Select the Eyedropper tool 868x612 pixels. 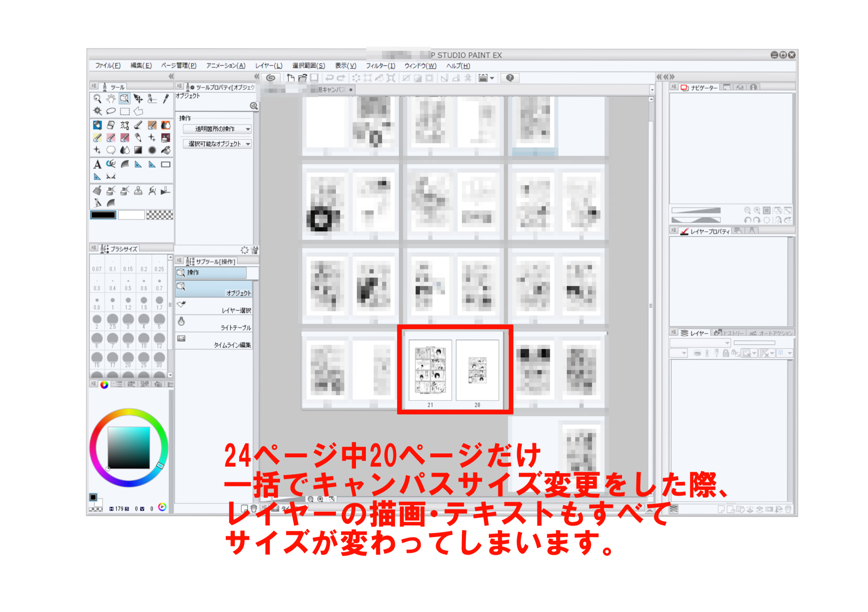[x=166, y=99]
